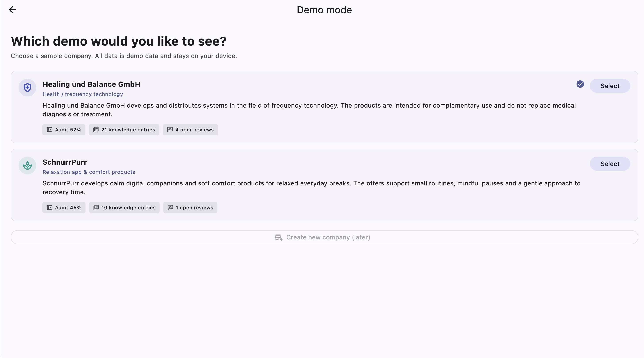Click the 4 open reviews chip

click(x=190, y=130)
